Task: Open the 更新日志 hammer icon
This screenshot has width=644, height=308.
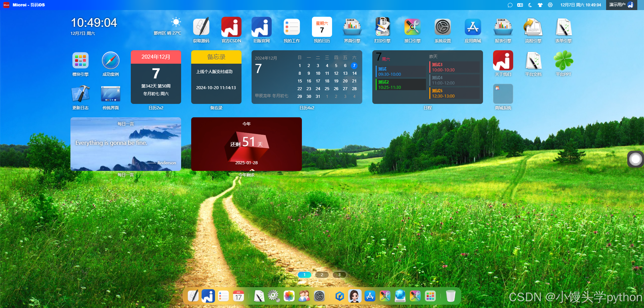Action: tap(80, 94)
